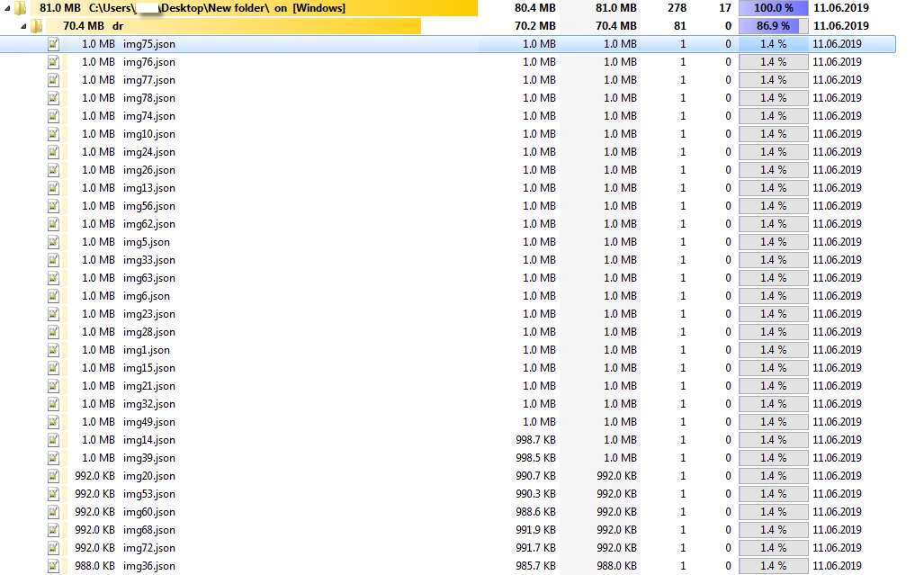Click the file icon for img78.json
Screen dimensions: 924x575
(54, 98)
